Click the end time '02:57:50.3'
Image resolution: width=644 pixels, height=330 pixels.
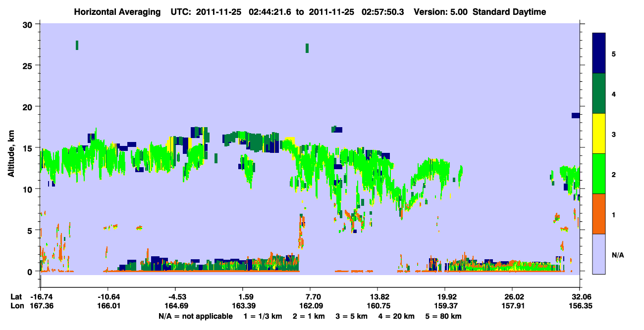tap(381, 12)
